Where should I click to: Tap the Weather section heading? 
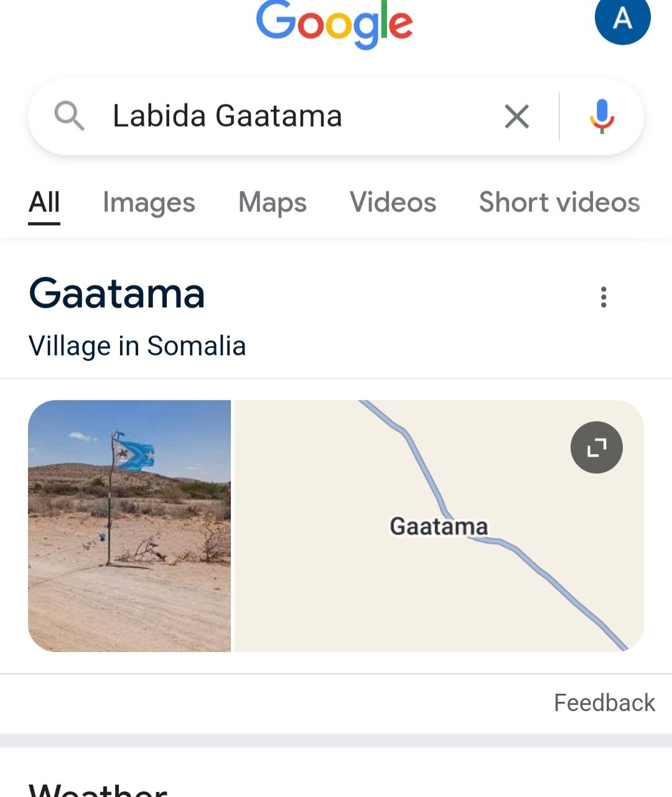(98, 789)
